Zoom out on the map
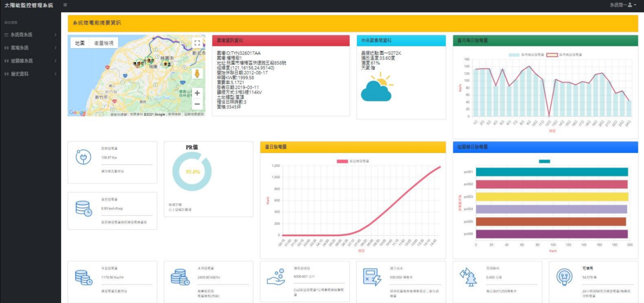 point(197,104)
